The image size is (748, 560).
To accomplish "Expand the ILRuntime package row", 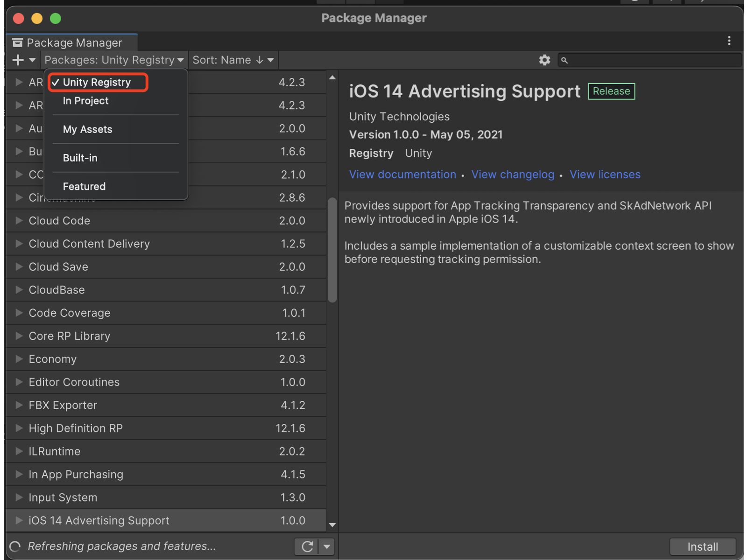I will click(x=19, y=451).
